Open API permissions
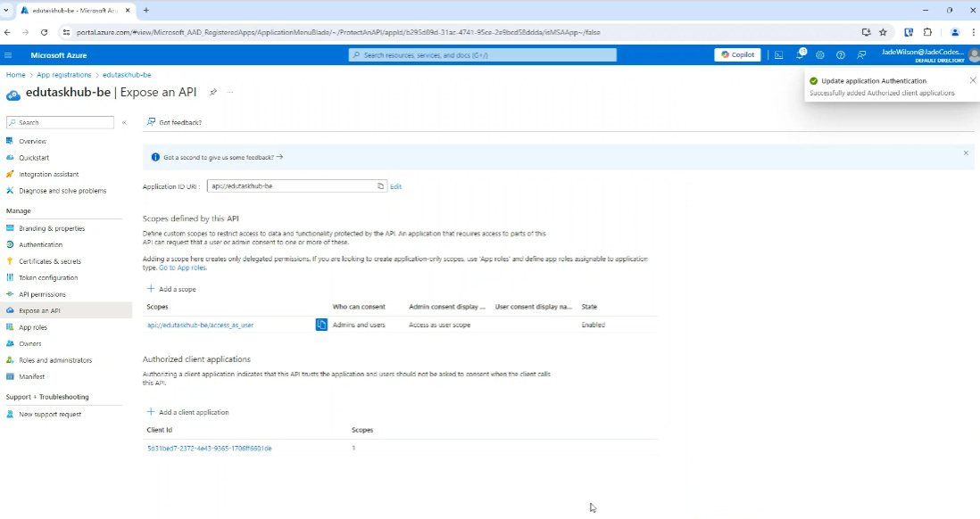 (42, 294)
